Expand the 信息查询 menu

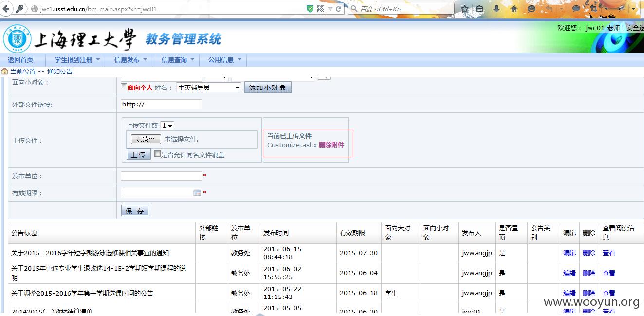point(178,60)
